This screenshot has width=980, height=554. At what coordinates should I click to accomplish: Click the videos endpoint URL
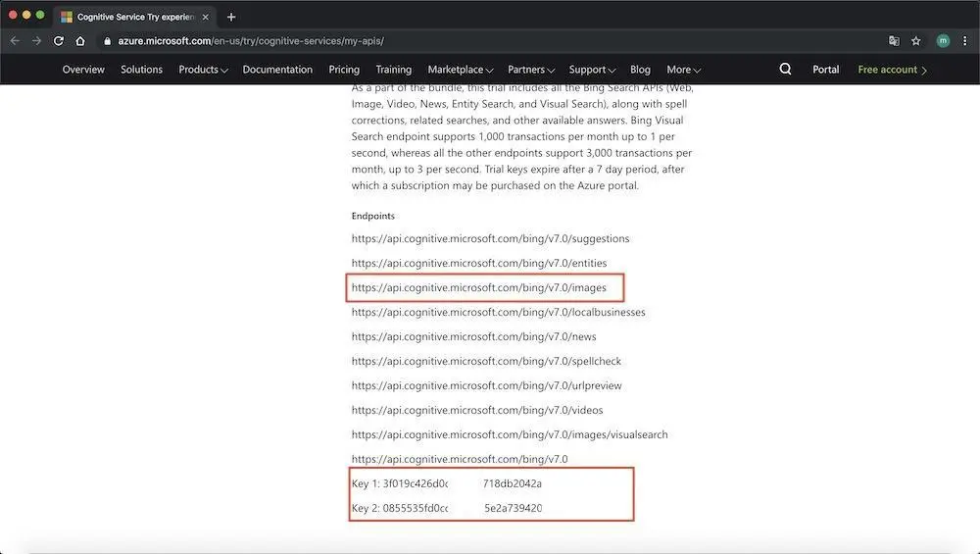[x=477, y=410]
